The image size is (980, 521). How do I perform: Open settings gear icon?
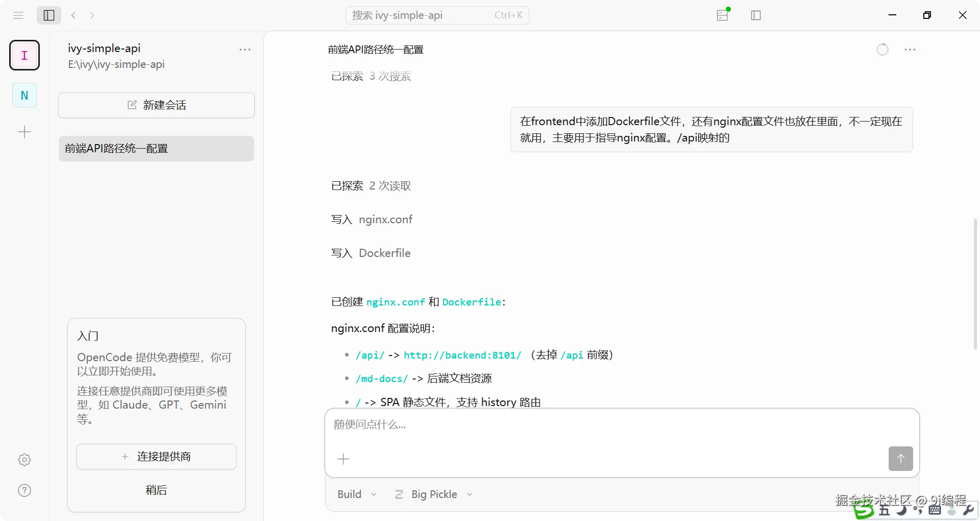tap(24, 460)
